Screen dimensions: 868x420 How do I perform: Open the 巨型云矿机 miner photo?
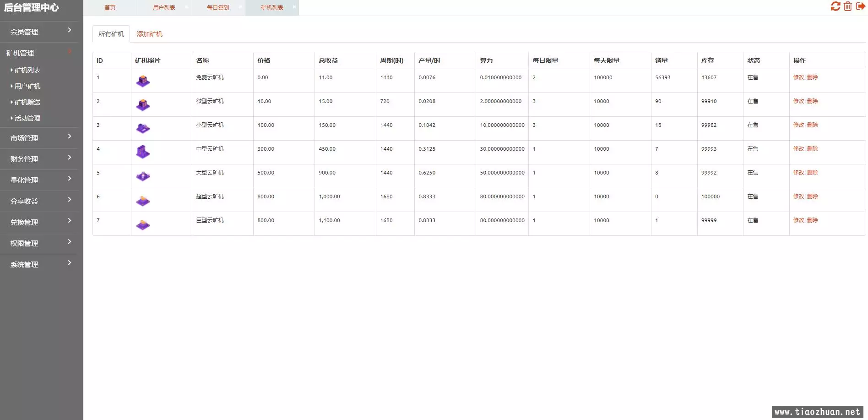[x=143, y=224]
